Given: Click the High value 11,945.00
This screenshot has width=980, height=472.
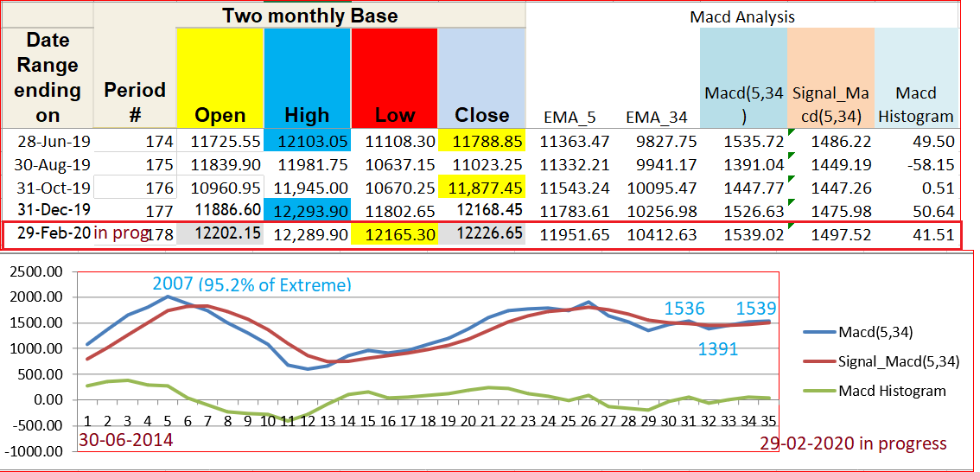Looking at the screenshot, I should (308, 188).
